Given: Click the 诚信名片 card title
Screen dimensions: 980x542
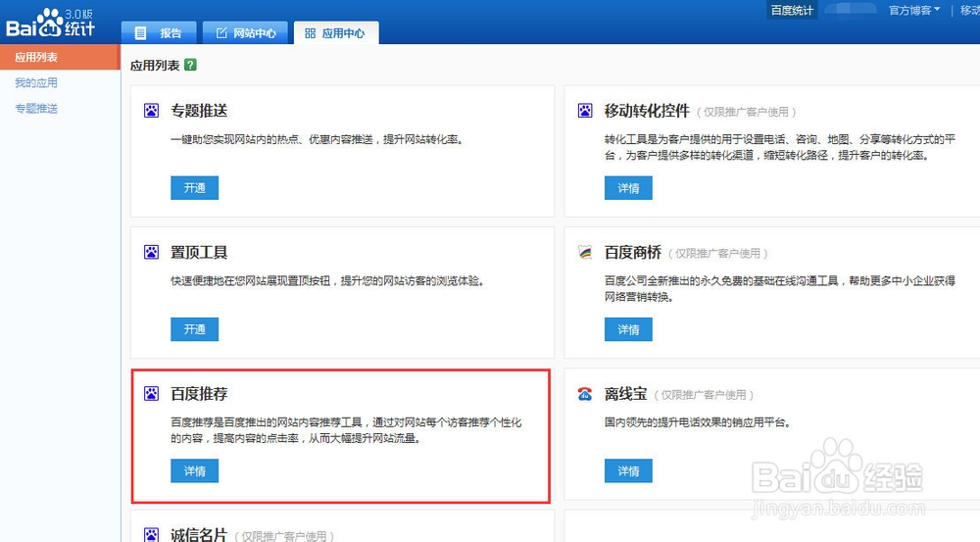Looking at the screenshot, I should (199, 534).
